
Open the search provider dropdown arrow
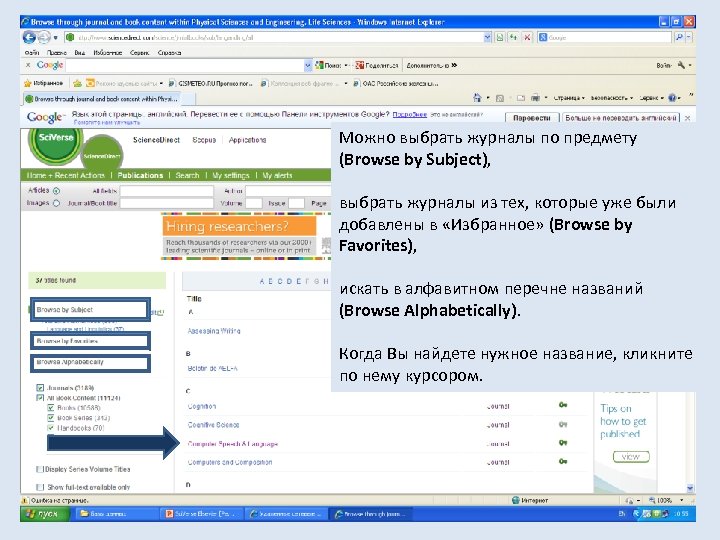689,38
